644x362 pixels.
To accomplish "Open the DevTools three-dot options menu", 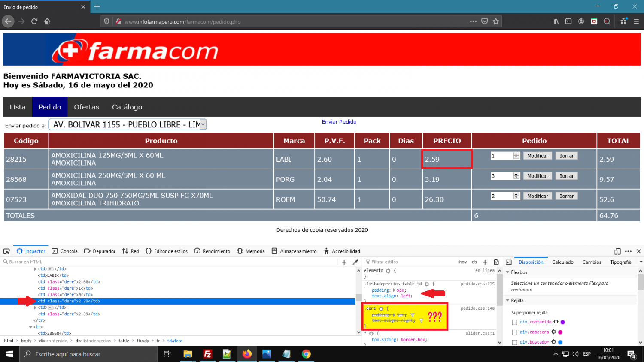I will coord(628,251).
